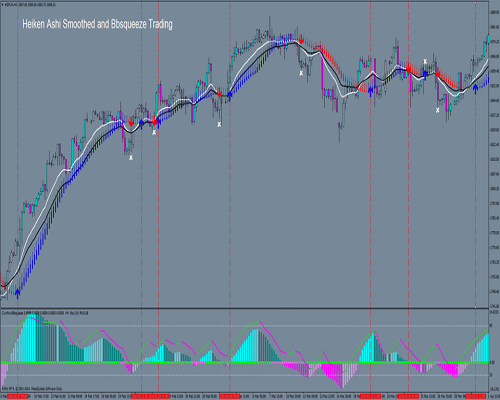500x400 pixels.
Task: Open the symbol dropdown triangle at top-left
Action: coord(3,5)
